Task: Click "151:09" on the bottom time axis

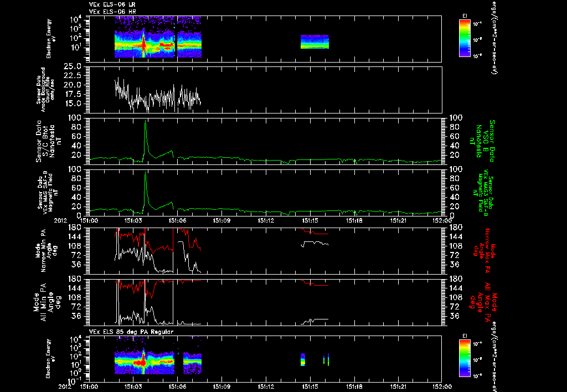Action: point(221,386)
